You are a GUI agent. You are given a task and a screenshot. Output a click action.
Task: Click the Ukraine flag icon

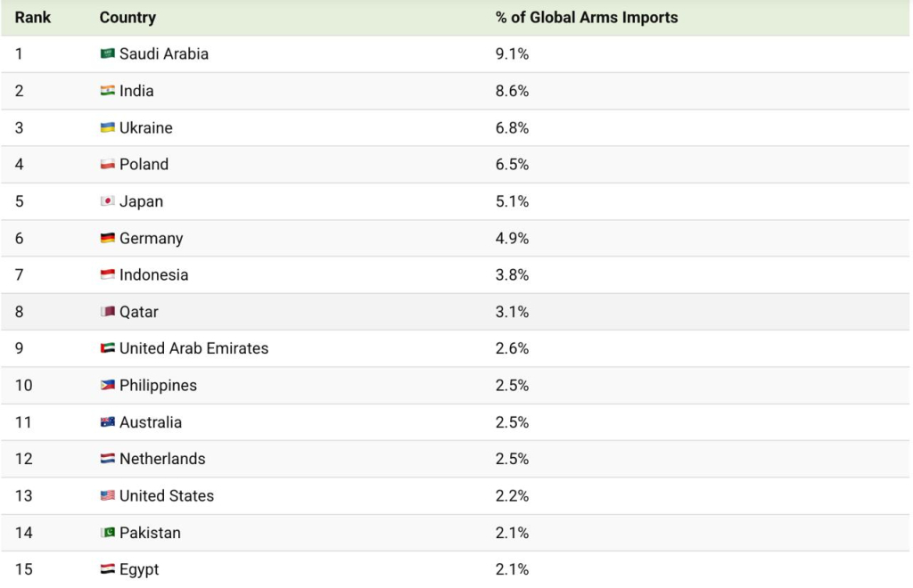click(x=107, y=127)
